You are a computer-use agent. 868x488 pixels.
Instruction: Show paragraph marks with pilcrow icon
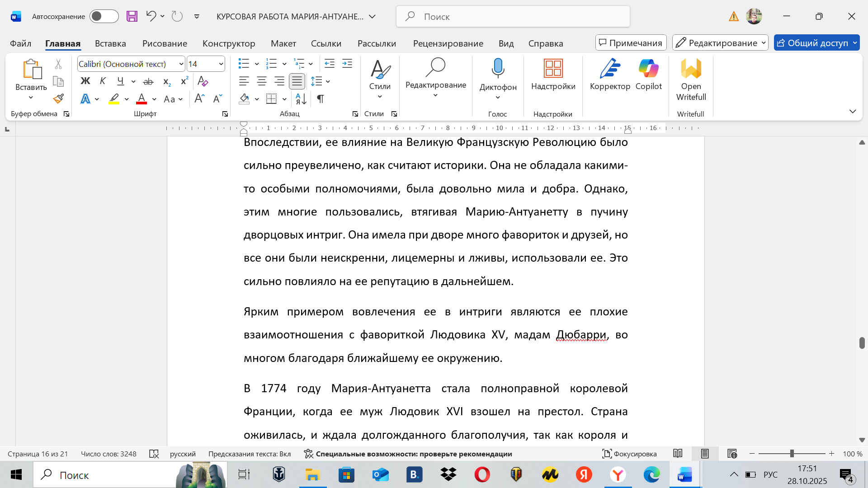click(320, 99)
